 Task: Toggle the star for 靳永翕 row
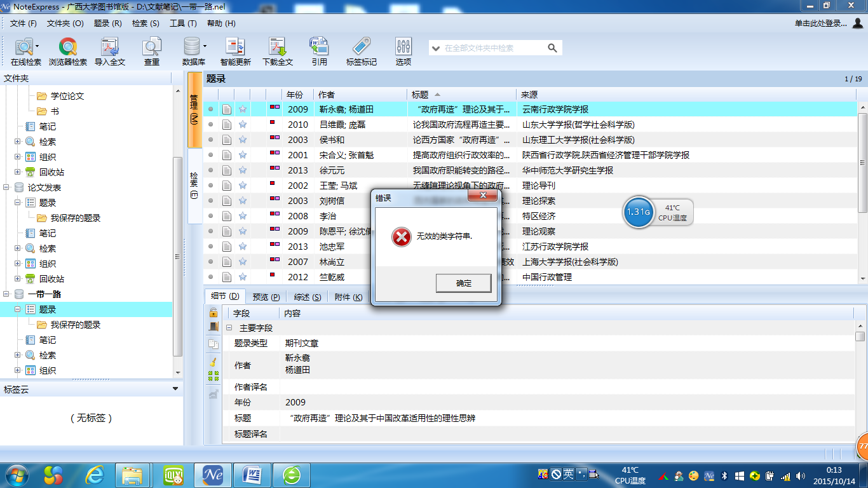pos(243,109)
